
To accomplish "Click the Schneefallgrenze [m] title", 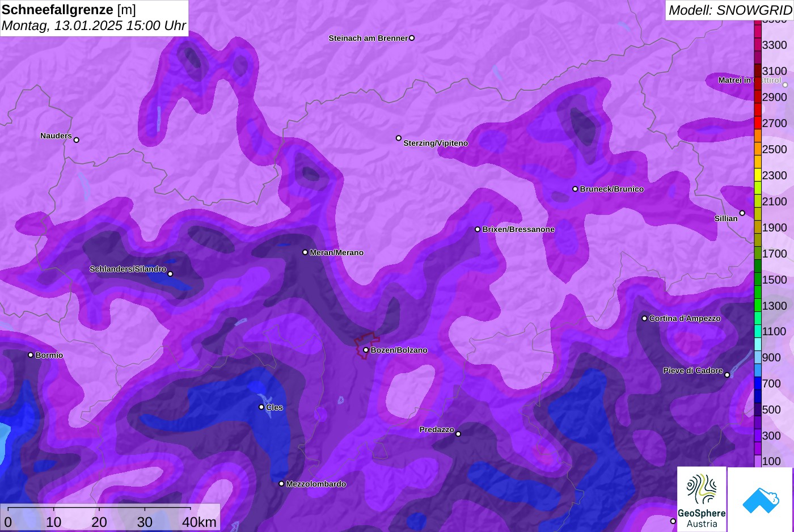I will coord(69,10).
